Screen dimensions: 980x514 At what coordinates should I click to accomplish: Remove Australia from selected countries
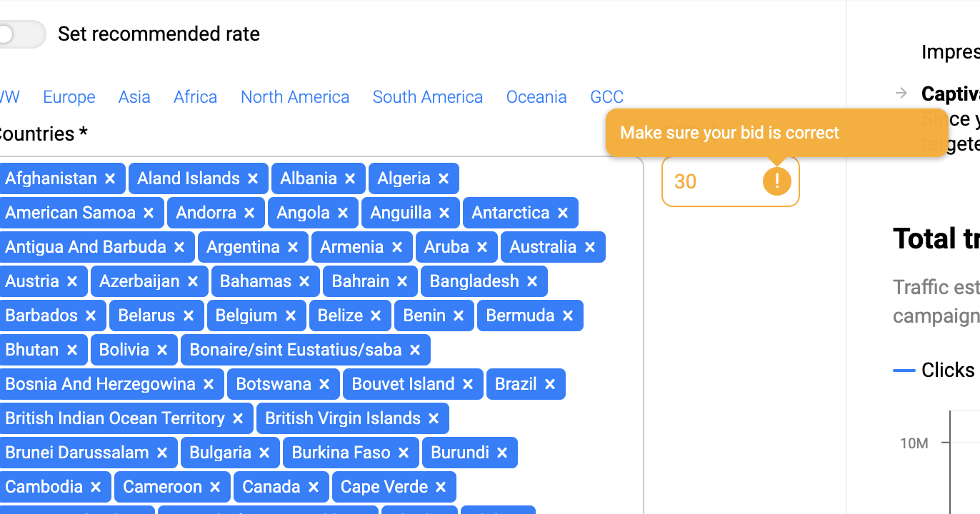(590, 247)
